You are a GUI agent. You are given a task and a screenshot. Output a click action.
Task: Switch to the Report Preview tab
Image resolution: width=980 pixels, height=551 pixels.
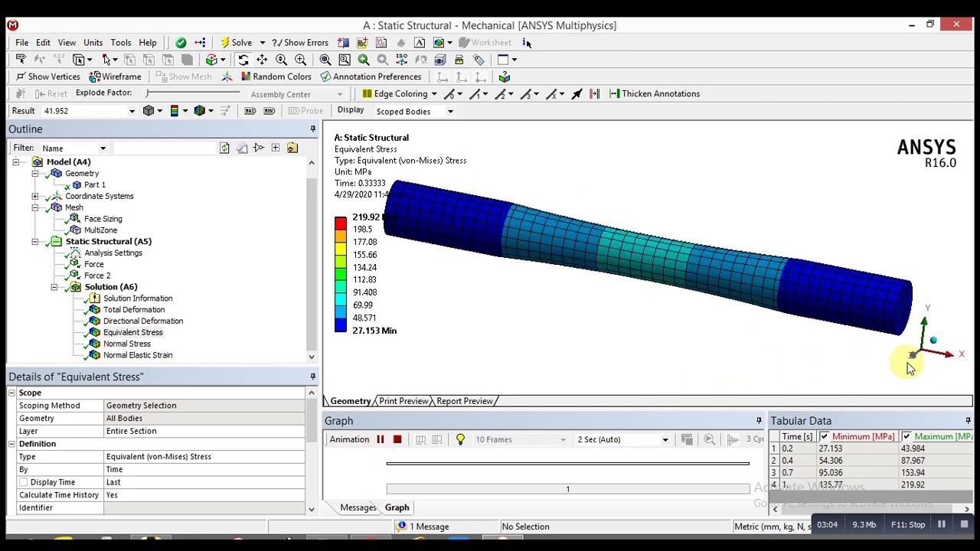tap(464, 401)
